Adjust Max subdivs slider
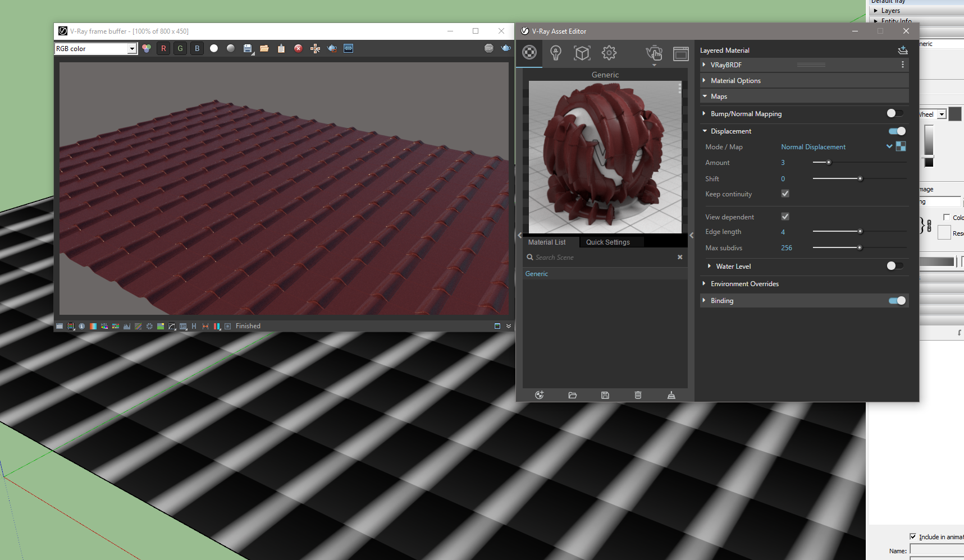The height and width of the screenshot is (560, 964). (859, 247)
